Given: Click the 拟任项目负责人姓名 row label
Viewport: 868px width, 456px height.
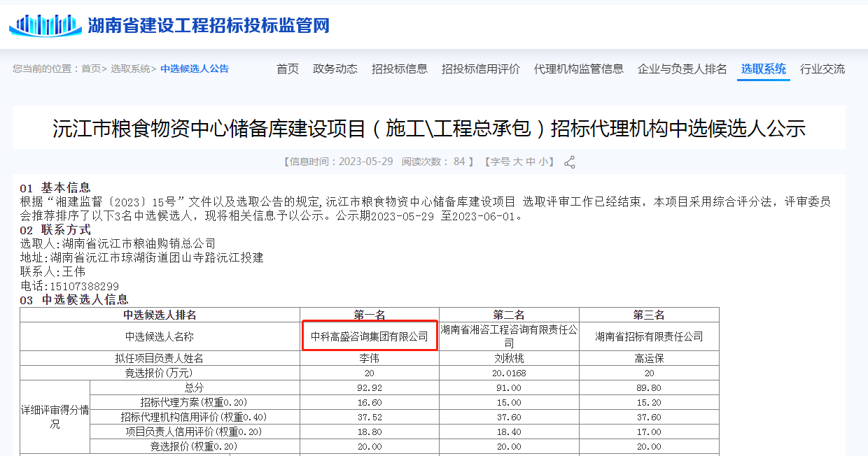Looking at the screenshot, I should [160, 358].
